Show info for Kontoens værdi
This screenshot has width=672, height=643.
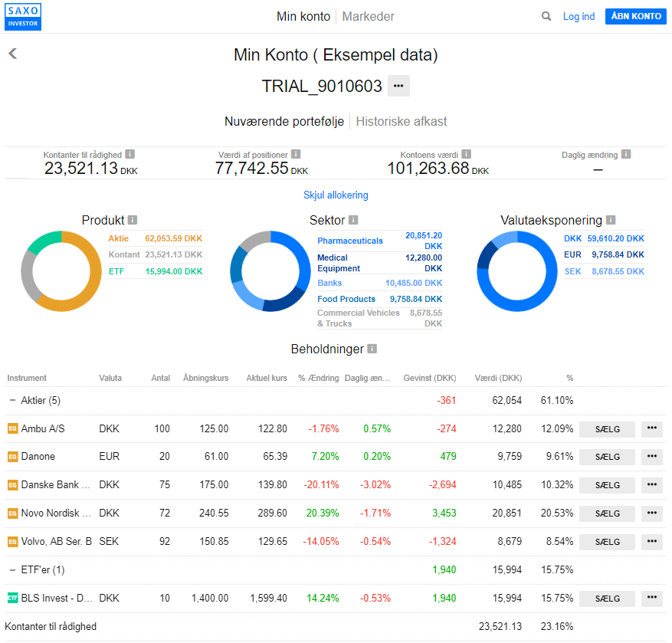[467, 154]
